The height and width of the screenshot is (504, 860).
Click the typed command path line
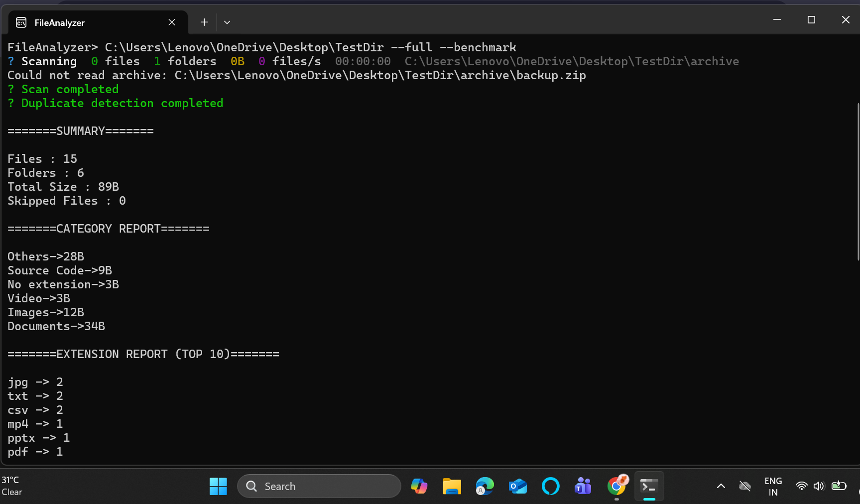click(262, 47)
